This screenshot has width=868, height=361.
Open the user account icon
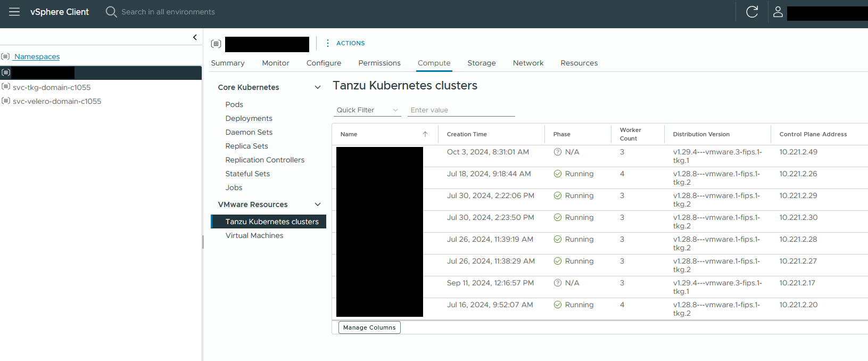778,12
